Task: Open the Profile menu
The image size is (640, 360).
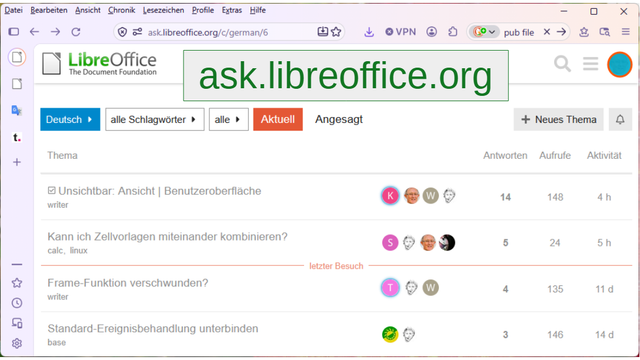Action: point(203,10)
